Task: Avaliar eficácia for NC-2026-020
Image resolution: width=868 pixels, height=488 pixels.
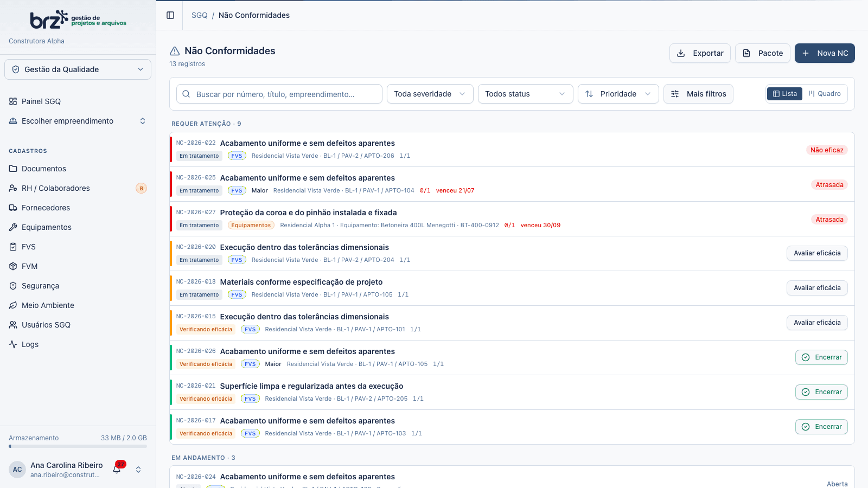Action: [817, 253]
